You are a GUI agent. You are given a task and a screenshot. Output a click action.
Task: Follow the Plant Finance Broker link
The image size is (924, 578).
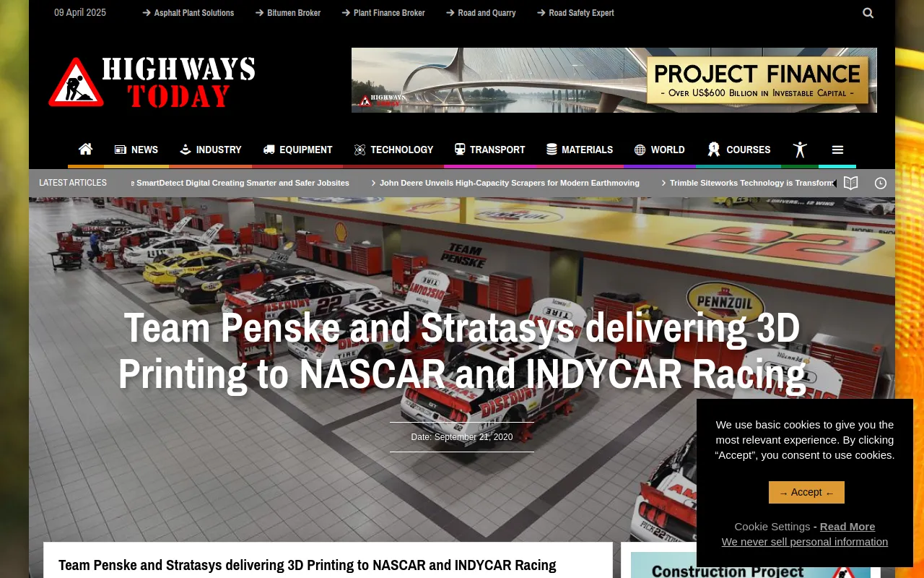(x=383, y=13)
